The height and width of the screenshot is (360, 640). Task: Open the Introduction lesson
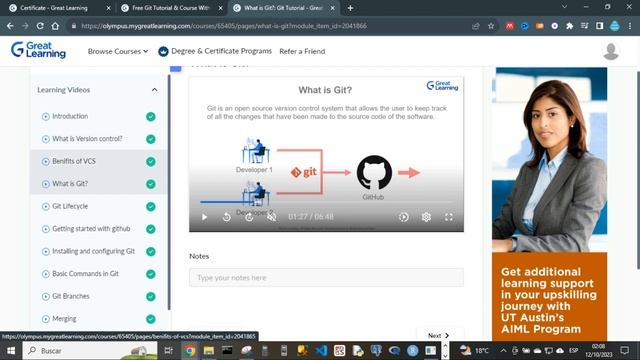(x=70, y=116)
